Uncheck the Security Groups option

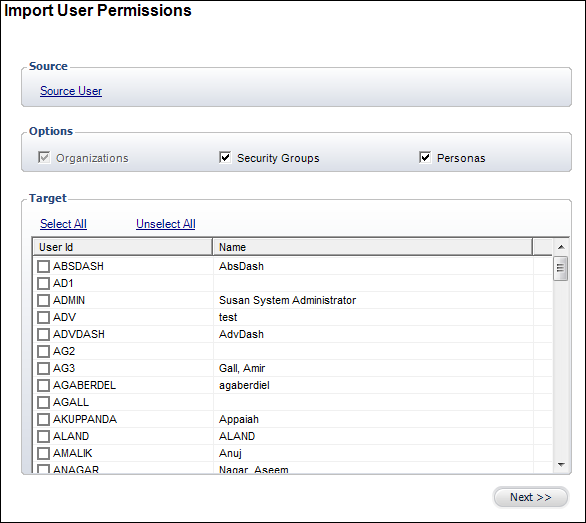click(225, 157)
